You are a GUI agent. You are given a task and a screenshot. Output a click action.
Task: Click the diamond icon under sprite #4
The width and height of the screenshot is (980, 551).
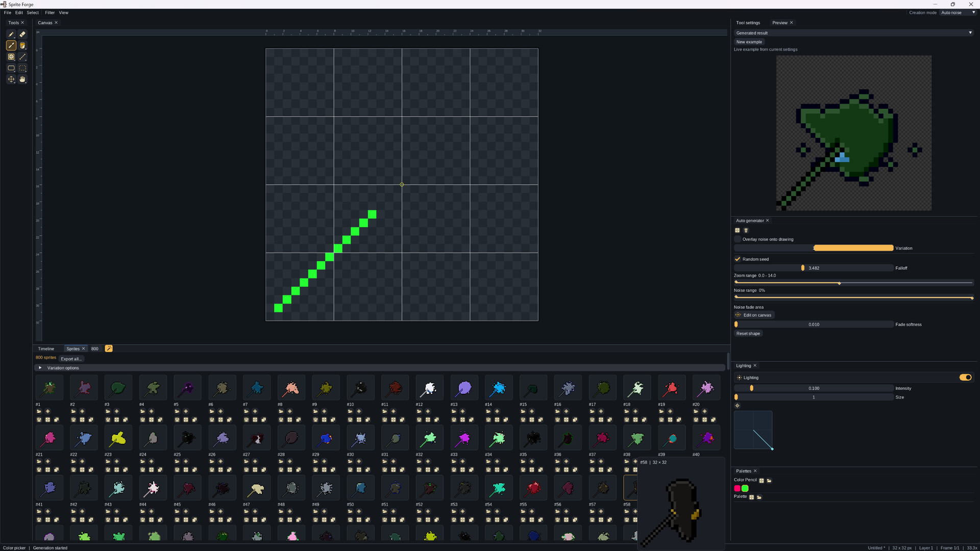pos(151,411)
